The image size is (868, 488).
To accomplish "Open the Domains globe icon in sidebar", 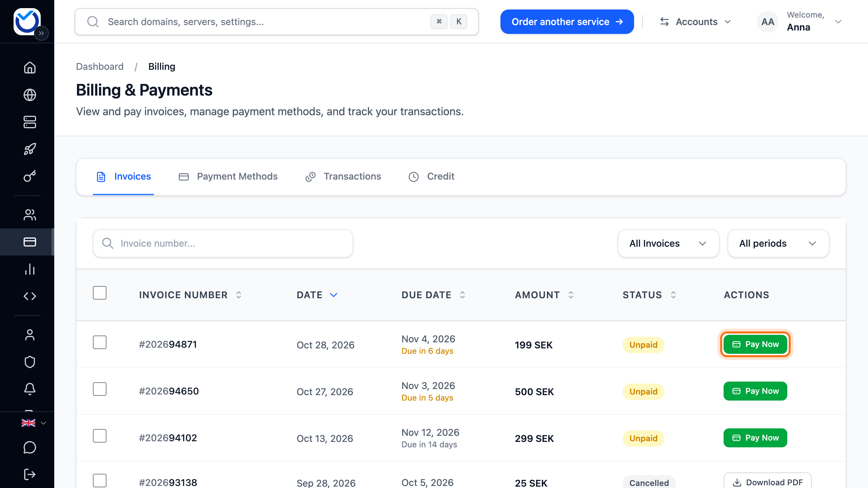I will point(30,95).
